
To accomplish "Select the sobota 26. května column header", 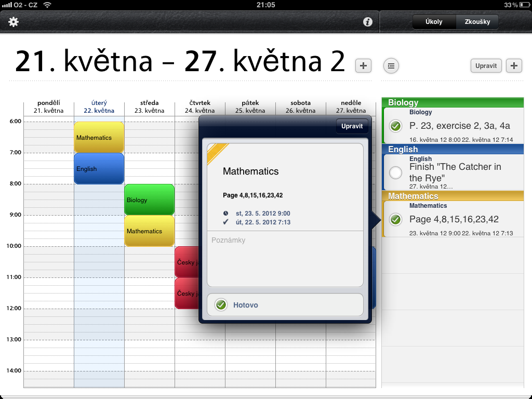I will coord(300,107).
